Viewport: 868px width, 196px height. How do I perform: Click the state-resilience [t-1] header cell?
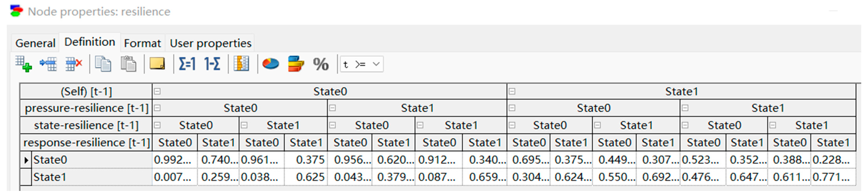point(86,125)
